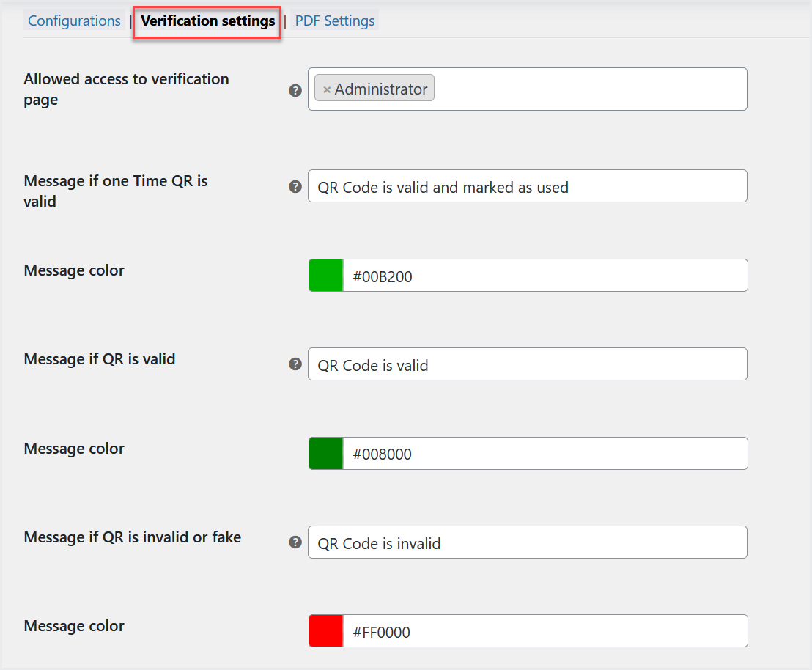The width and height of the screenshot is (812, 670).
Task: Click the #00B200 hex color input
Action: tap(546, 275)
